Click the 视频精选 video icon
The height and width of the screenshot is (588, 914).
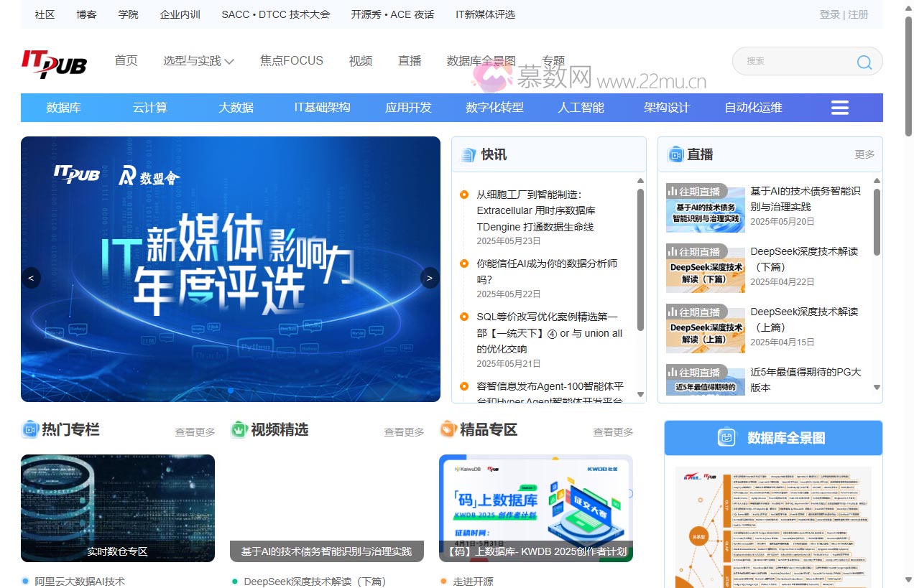(239, 429)
